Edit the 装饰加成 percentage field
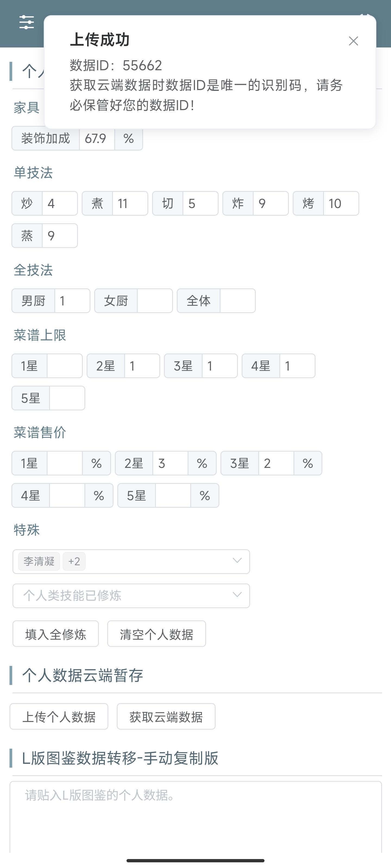Image resolution: width=391 pixels, height=868 pixels. tap(96, 139)
